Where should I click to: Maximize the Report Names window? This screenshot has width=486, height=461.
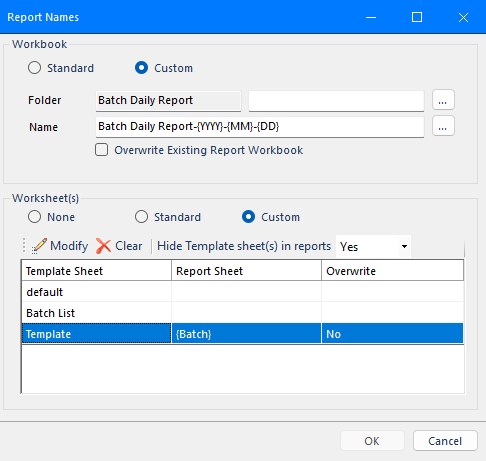(417, 17)
